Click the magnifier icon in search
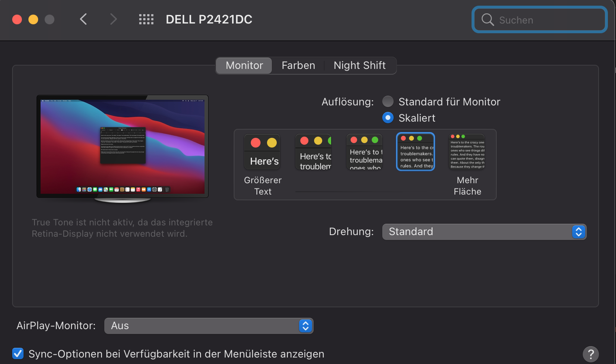Viewport: 616px width, 364px height. (487, 19)
